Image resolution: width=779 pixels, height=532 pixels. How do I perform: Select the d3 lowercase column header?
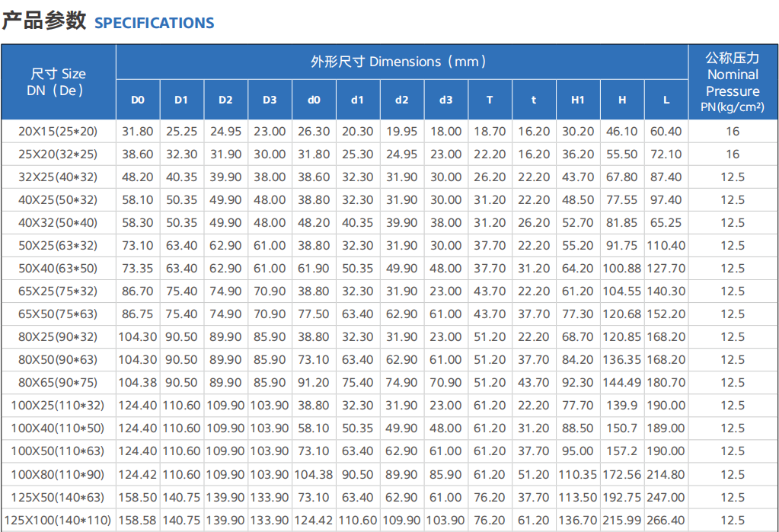446,100
